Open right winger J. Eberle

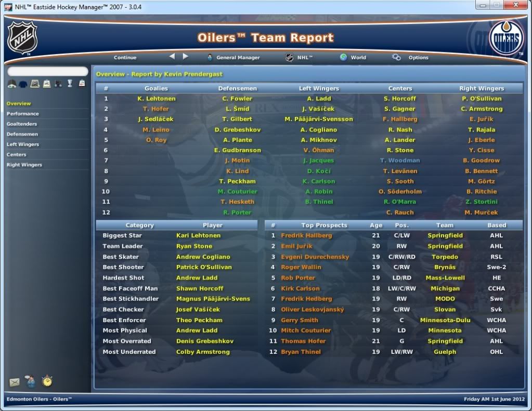pyautogui.click(x=482, y=140)
